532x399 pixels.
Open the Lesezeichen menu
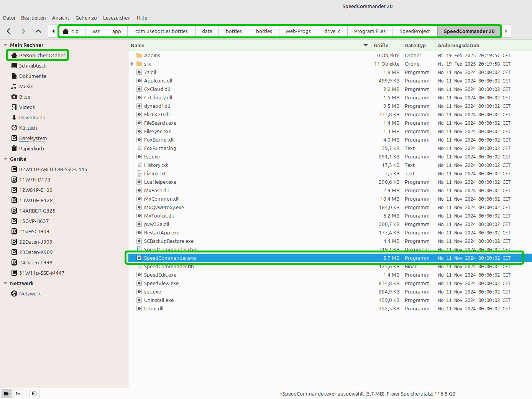pos(117,18)
